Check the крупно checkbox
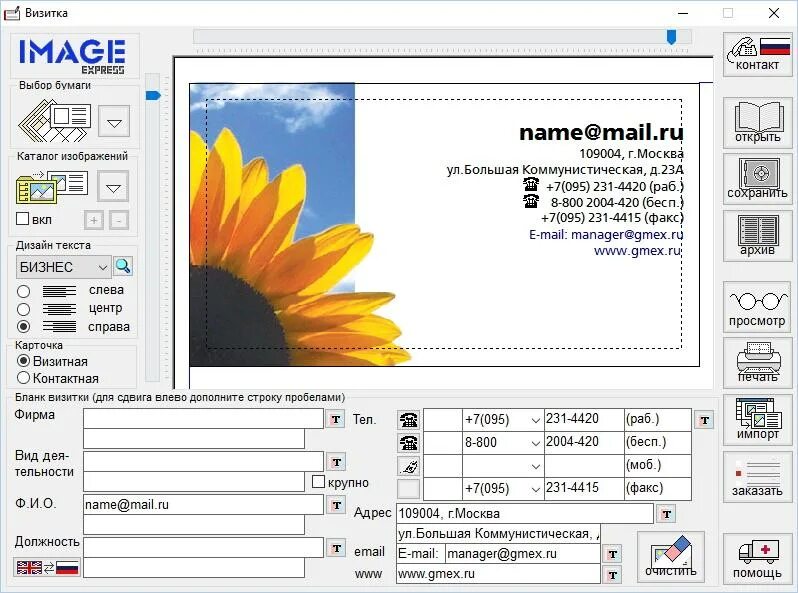 (318, 482)
